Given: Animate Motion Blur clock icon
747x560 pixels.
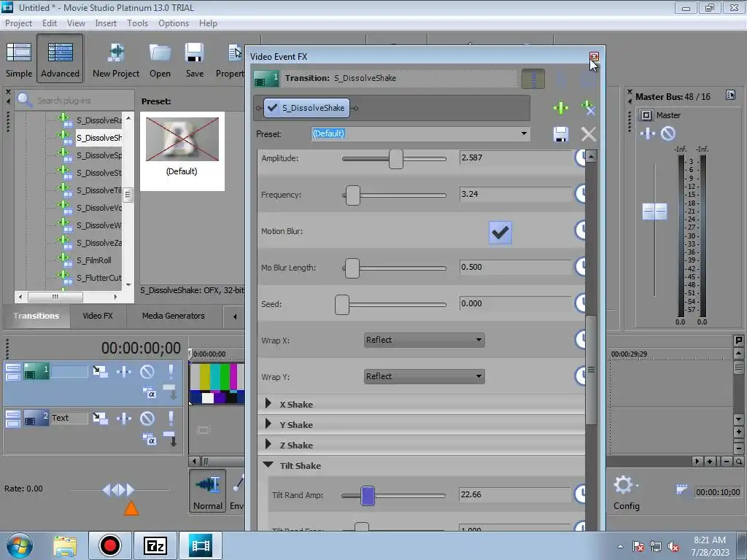Looking at the screenshot, I should (x=580, y=230).
